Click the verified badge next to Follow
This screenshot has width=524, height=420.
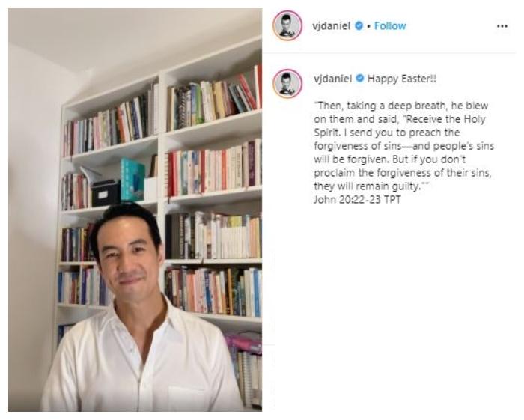359,25
